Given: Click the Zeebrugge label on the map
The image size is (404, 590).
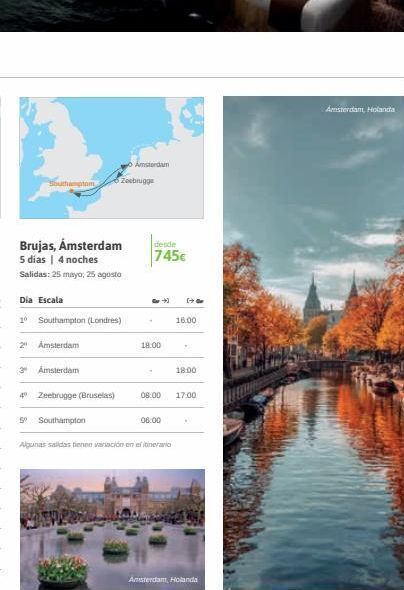Looking at the screenshot, I should click(137, 181).
